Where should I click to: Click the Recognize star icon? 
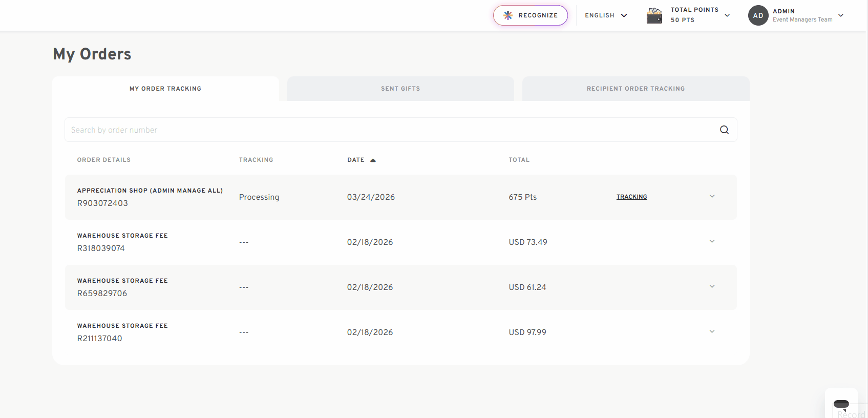click(x=507, y=15)
